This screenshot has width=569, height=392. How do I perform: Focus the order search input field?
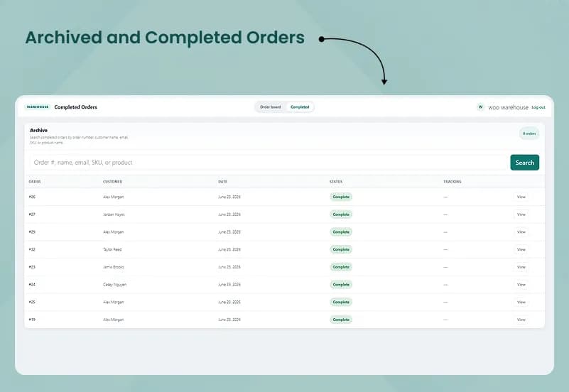tap(269, 163)
